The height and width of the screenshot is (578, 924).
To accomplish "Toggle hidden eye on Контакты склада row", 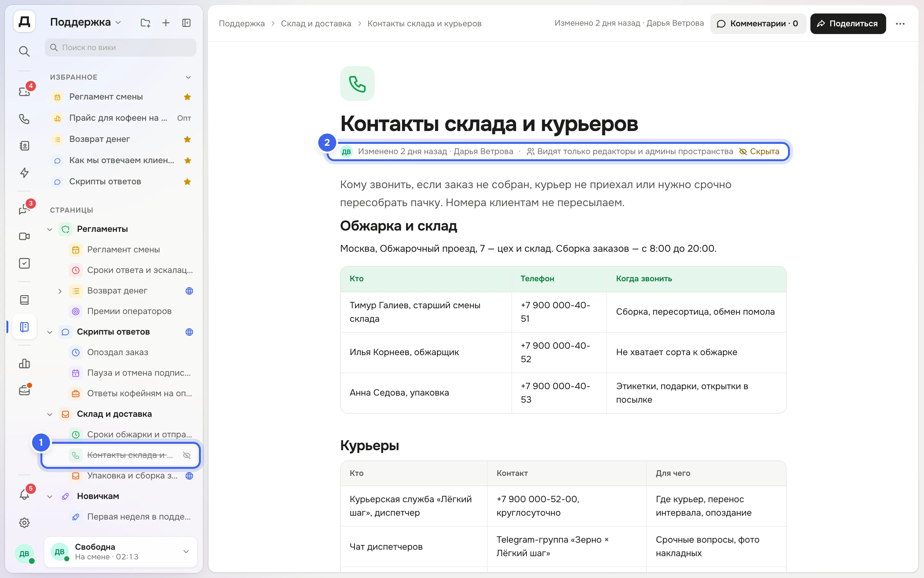I will (187, 455).
